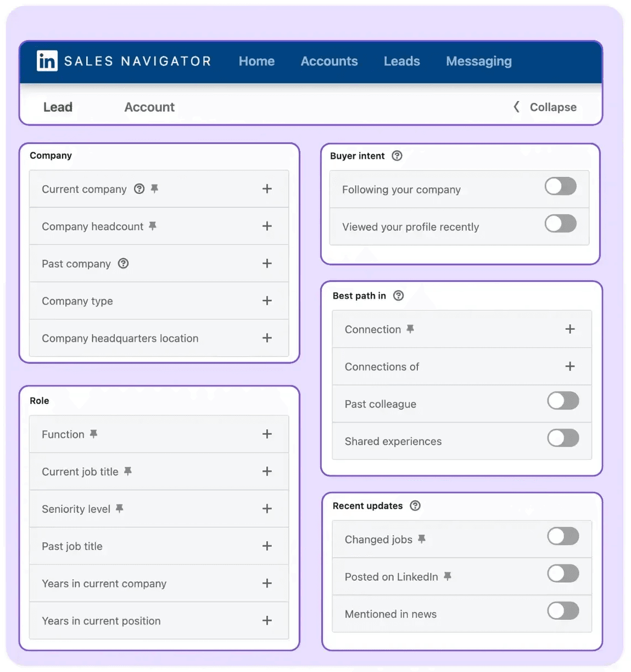Expand Seniority level filter with plus
Screen dimensions: 631x672
(267, 509)
